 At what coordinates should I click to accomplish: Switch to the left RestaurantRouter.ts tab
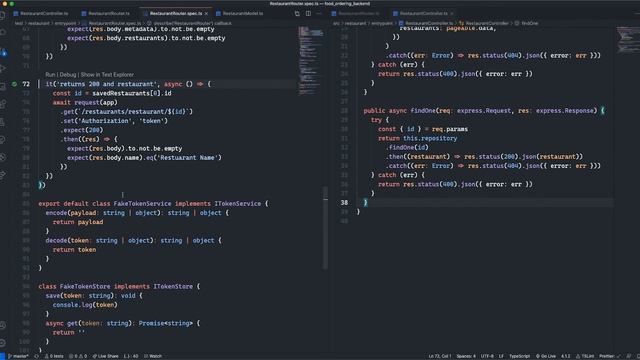pyautogui.click(x=105, y=13)
